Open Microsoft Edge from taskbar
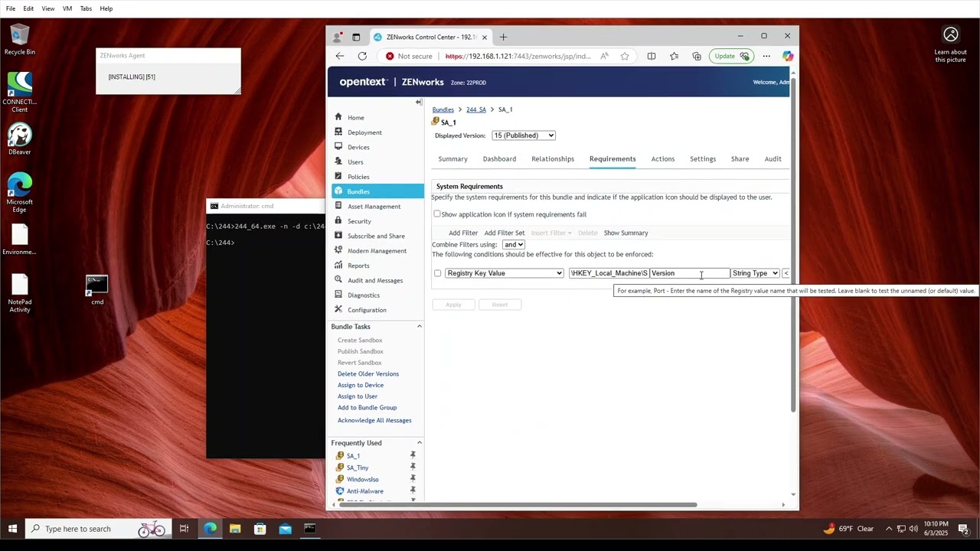The height and width of the screenshot is (551, 980). point(210,529)
